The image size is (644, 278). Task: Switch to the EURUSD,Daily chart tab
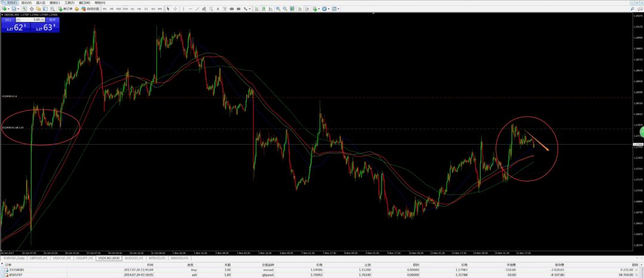[14, 258]
